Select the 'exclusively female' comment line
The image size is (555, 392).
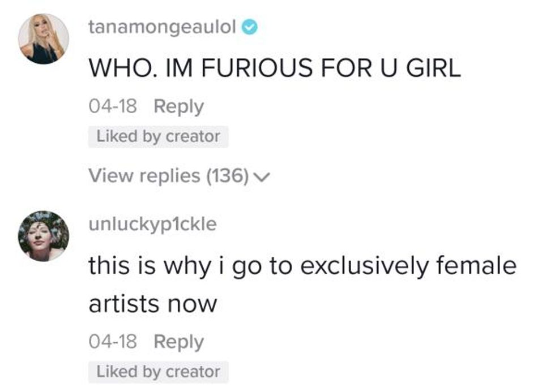[x=302, y=265]
